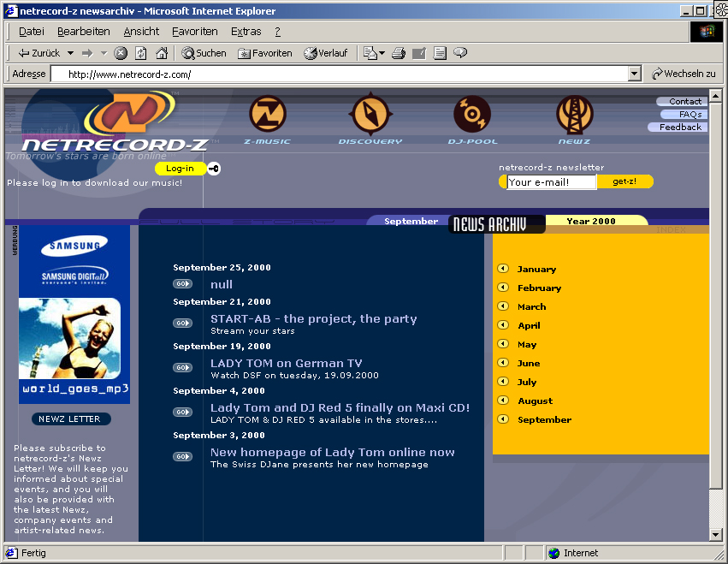Refresh the page with the Refresh icon
The width and height of the screenshot is (728, 564).
(x=140, y=53)
